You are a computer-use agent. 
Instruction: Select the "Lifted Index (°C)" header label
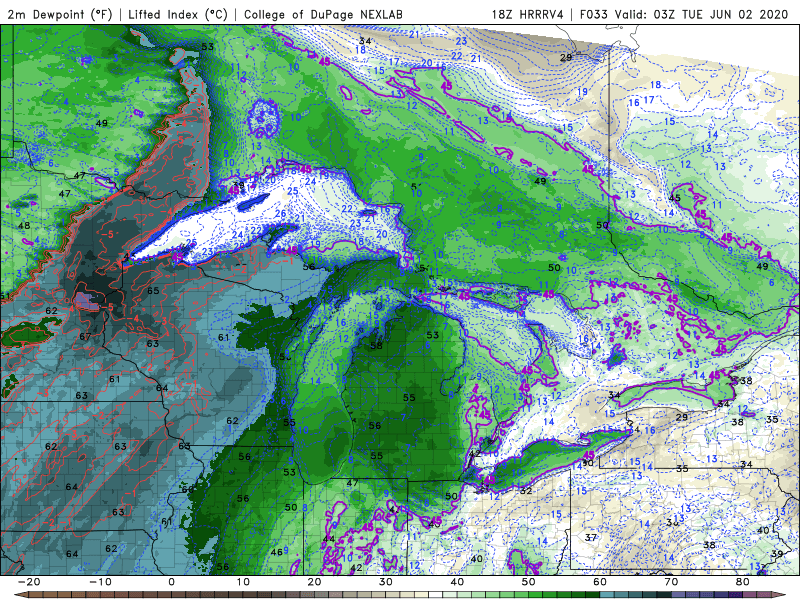click(178, 15)
